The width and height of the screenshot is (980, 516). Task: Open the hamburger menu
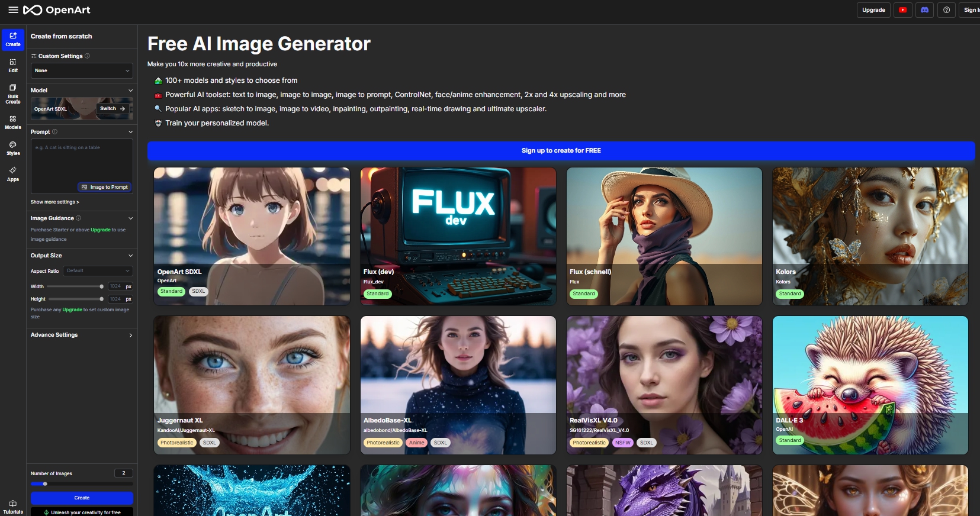coord(13,10)
